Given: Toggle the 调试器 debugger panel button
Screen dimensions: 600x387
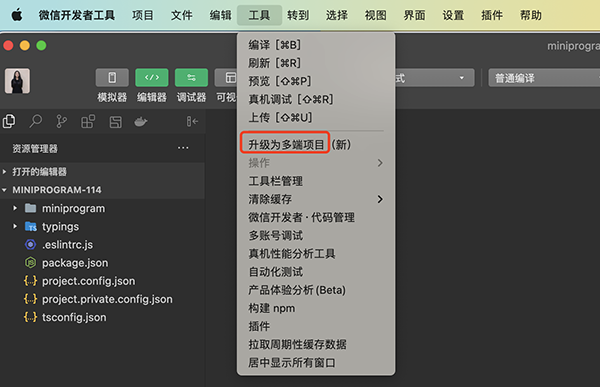Looking at the screenshot, I should coord(191,78).
